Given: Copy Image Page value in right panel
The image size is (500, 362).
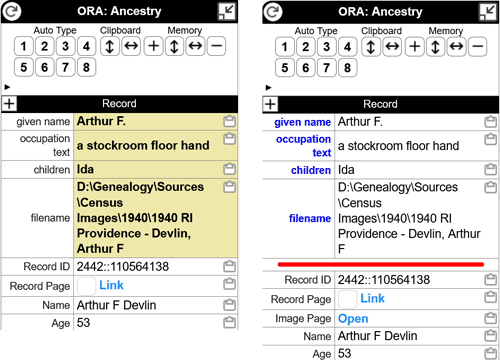Looking at the screenshot, I should (490, 318).
